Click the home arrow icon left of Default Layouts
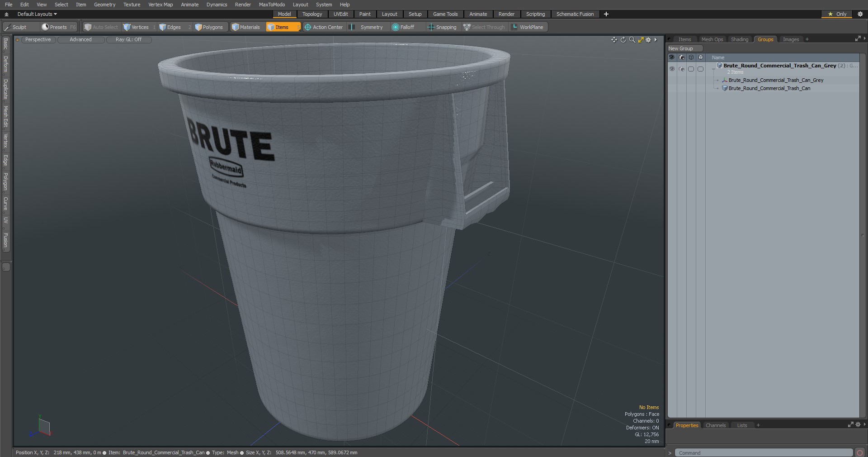Image resolution: width=868 pixels, height=457 pixels. tap(6, 14)
